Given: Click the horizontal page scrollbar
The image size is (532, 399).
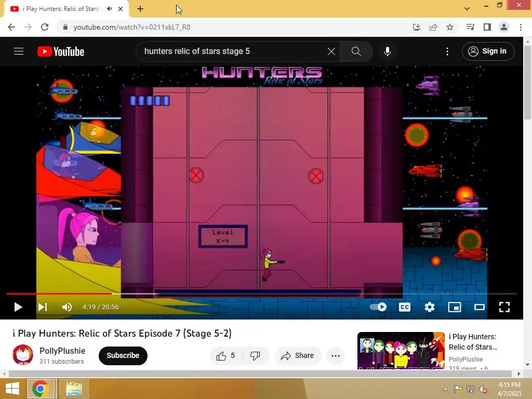Looking at the screenshot, I should (x=260, y=374).
